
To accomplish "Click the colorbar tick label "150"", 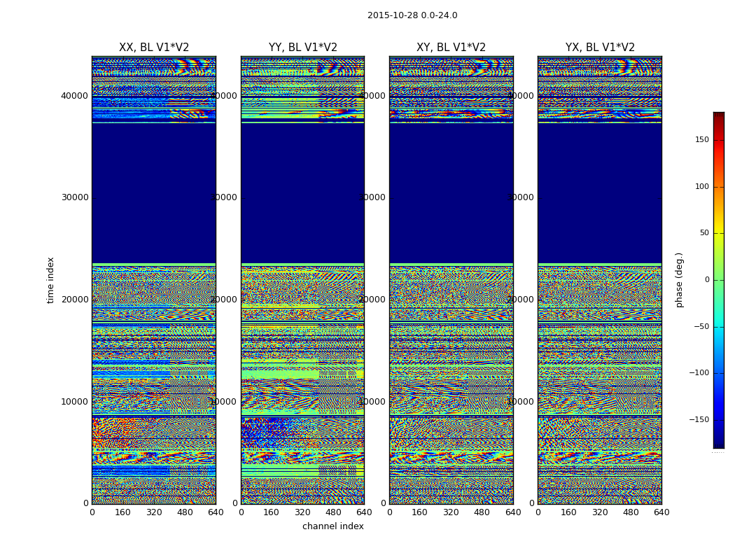I will pyautogui.click(x=701, y=139).
